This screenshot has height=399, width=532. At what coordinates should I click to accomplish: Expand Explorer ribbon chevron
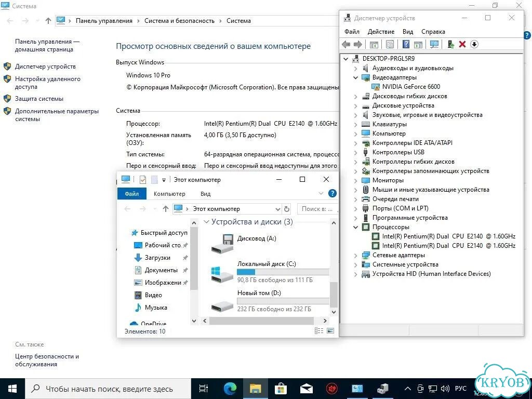[321, 194]
